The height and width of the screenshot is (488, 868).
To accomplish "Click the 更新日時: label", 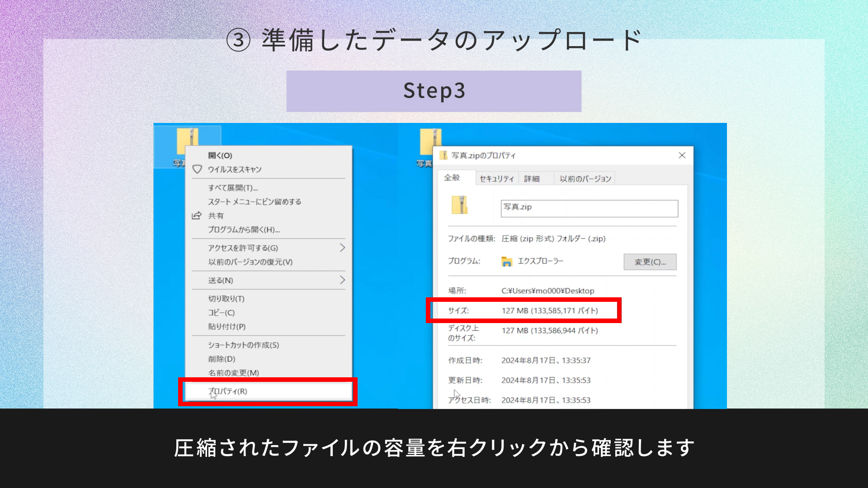I will (465, 380).
